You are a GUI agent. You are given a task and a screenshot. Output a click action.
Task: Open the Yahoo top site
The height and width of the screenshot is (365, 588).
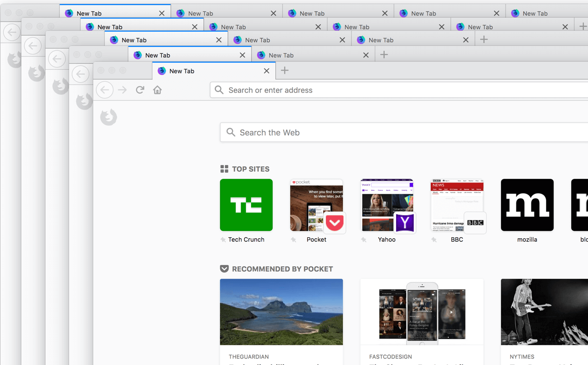pyautogui.click(x=387, y=205)
